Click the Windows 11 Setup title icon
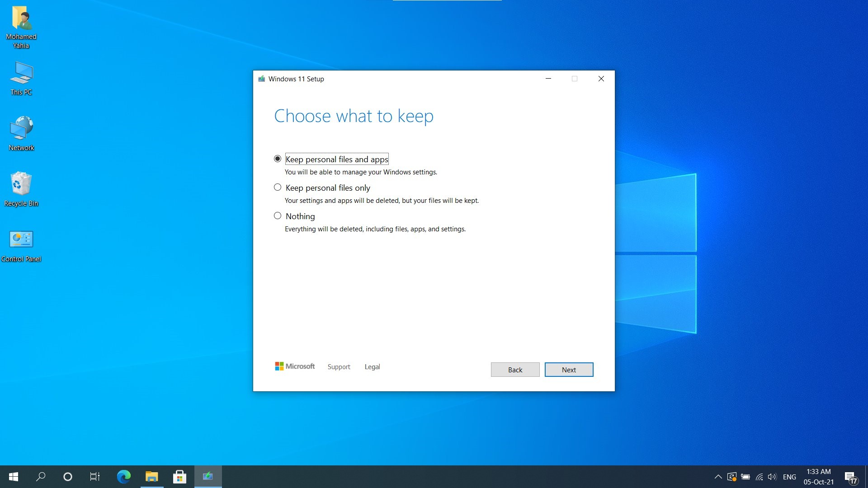Image resolution: width=868 pixels, height=488 pixels. (261, 79)
